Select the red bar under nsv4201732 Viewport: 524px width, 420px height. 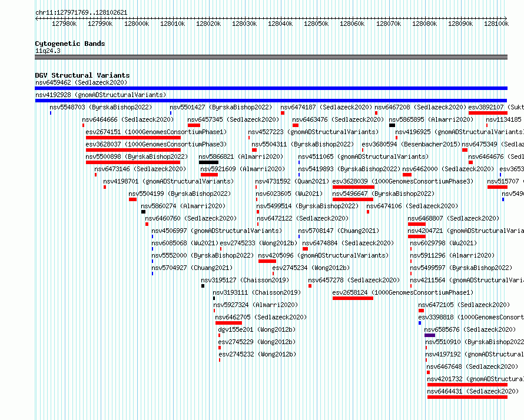pyautogui.click(x=467, y=385)
